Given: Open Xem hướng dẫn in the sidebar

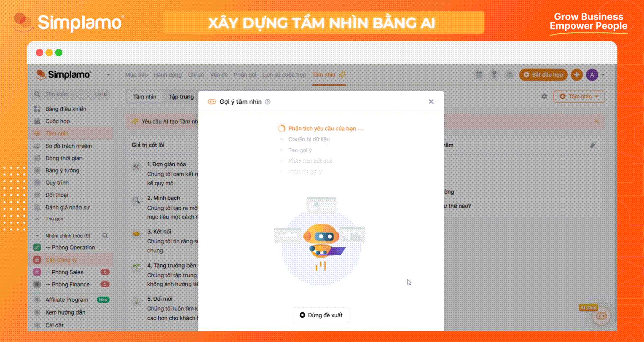Looking at the screenshot, I should click(x=65, y=312).
